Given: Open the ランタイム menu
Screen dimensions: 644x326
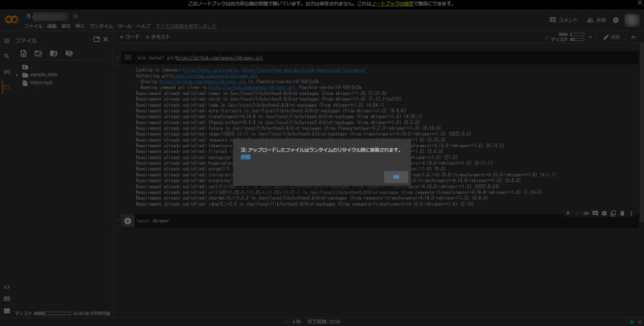Looking at the screenshot, I should pos(101,27).
